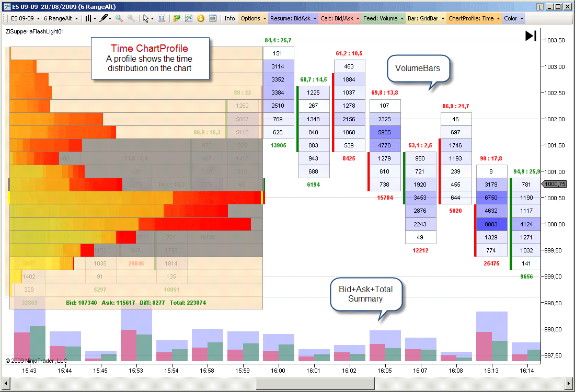Click the Ask: 115617 summary value
Screen dimensions: 575x392
pos(118,303)
